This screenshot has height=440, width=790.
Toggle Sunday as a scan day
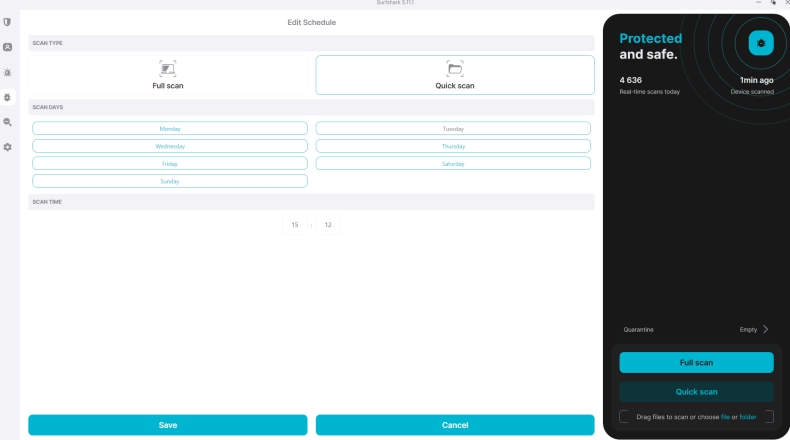coord(170,181)
